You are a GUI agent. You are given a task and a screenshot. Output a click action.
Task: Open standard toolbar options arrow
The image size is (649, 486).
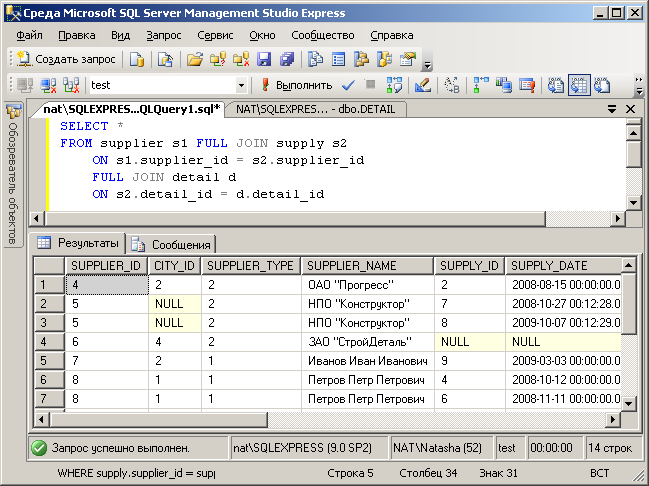(x=428, y=65)
